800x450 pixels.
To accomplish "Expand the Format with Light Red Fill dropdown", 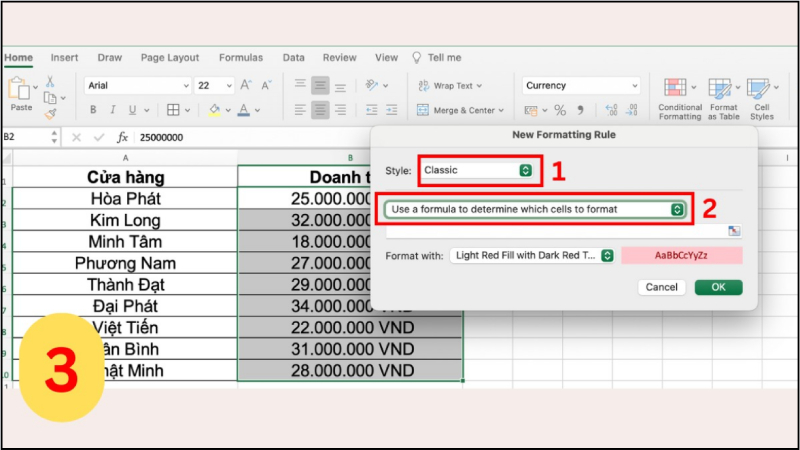I will pos(532,256).
